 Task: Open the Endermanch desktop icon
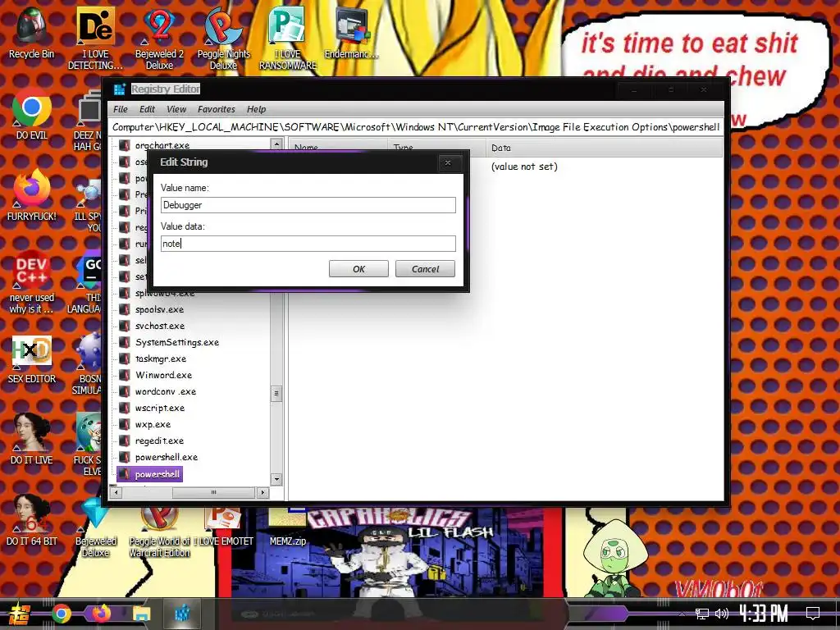point(351,32)
